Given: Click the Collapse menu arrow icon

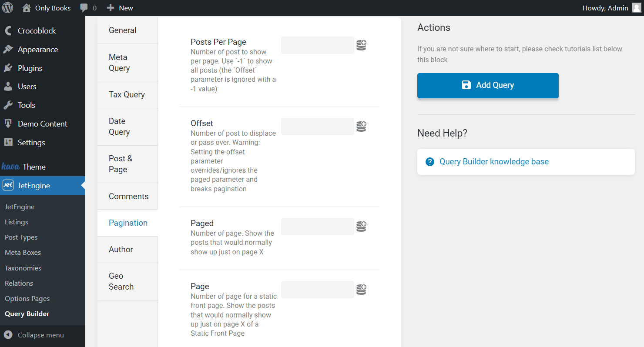Looking at the screenshot, I should pos(8,335).
